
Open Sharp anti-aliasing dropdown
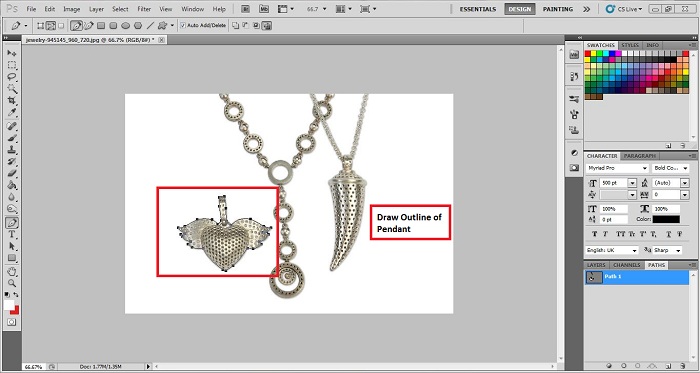(679, 250)
